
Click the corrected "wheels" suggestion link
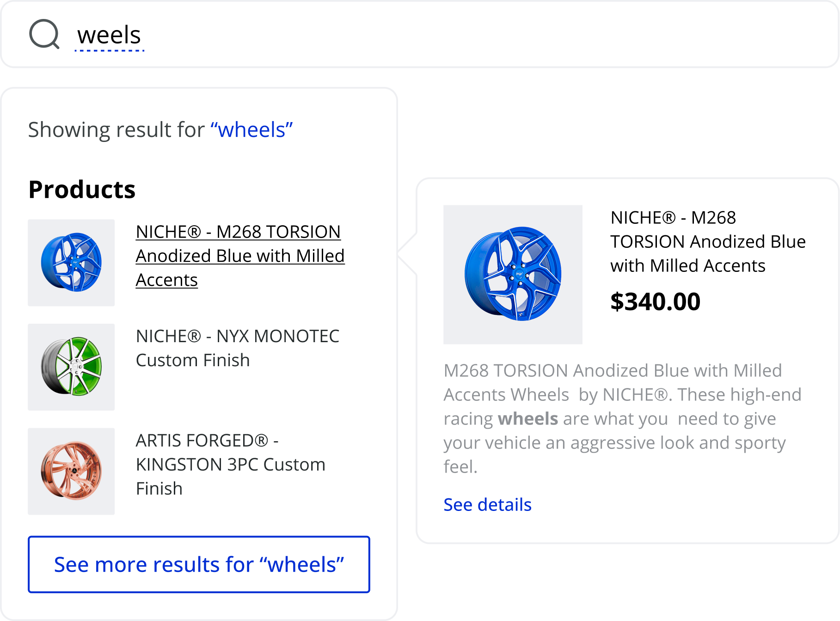pyautogui.click(x=251, y=130)
